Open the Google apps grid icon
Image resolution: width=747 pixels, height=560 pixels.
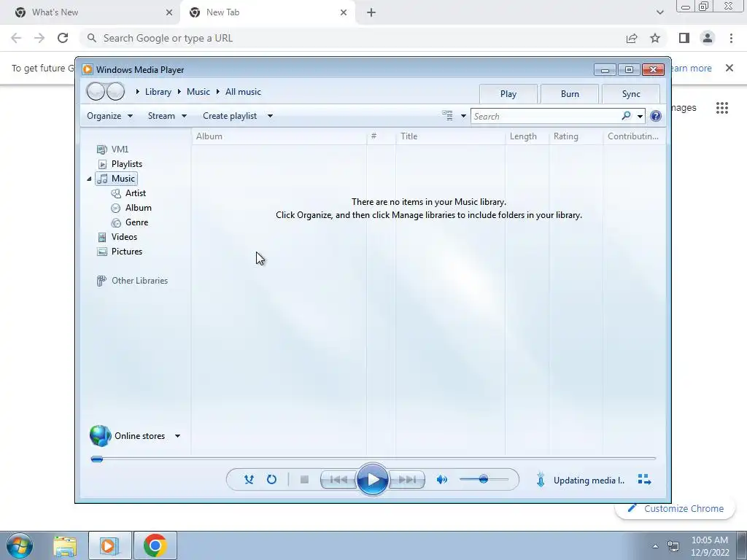(x=721, y=108)
